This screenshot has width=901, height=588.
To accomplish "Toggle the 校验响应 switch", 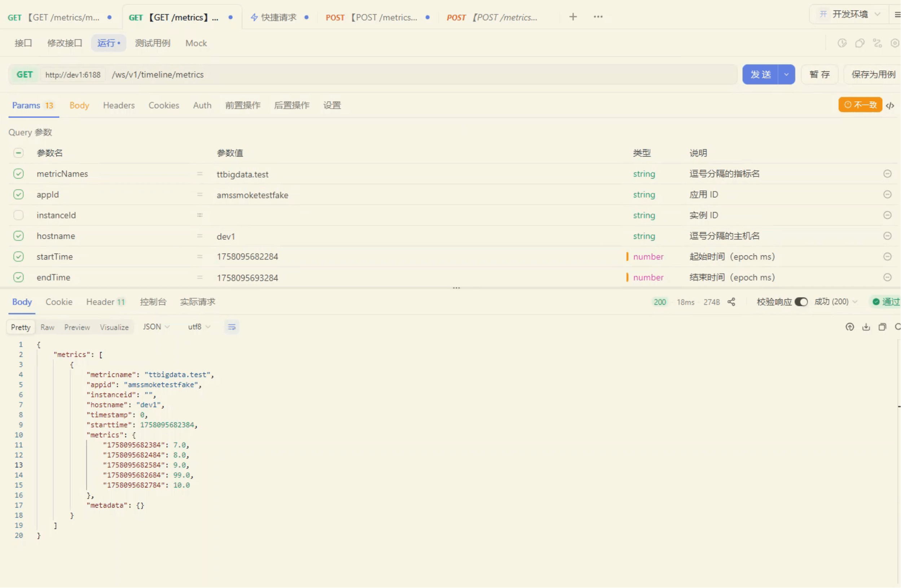I will [x=801, y=302].
